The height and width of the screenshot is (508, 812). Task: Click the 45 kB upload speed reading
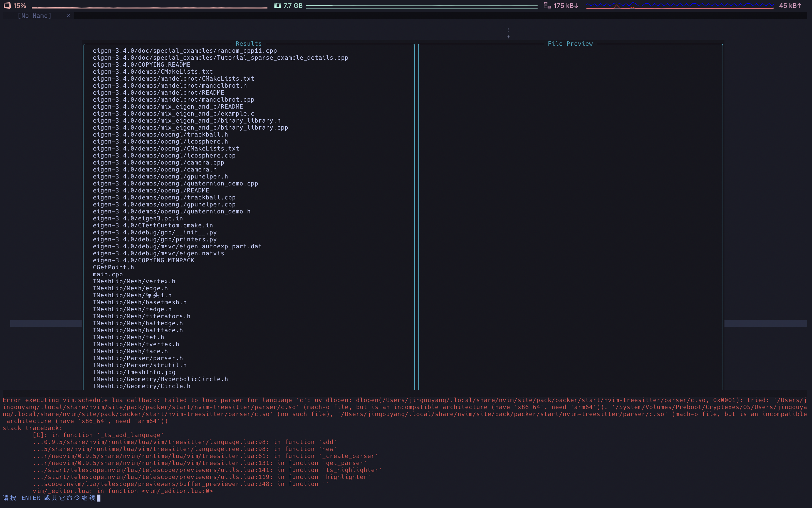click(790, 6)
